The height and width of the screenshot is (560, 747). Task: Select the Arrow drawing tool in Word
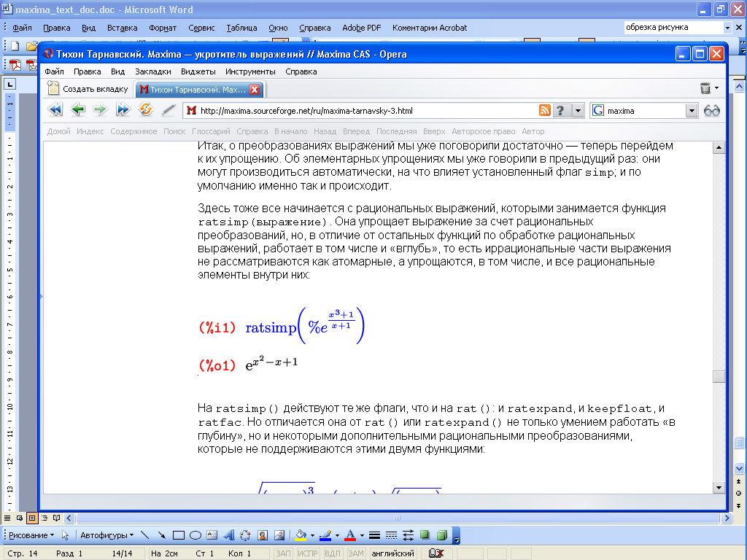pyautogui.click(x=161, y=535)
